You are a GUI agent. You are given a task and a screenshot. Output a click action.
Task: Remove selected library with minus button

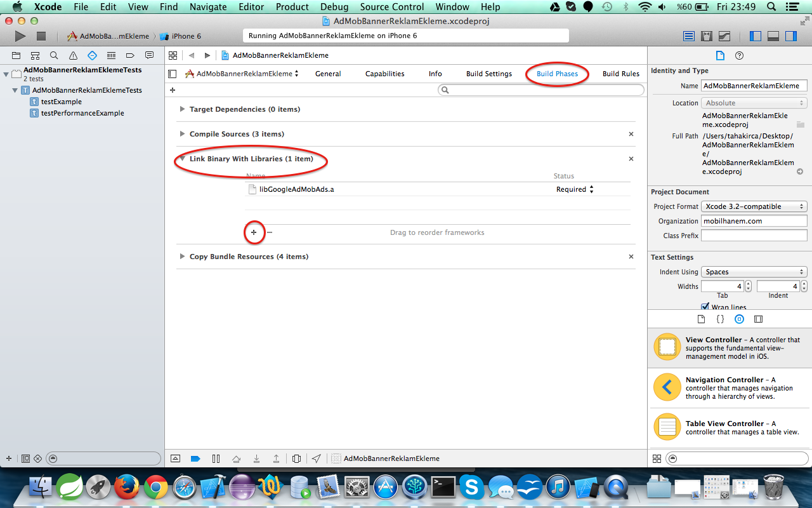pyautogui.click(x=270, y=232)
